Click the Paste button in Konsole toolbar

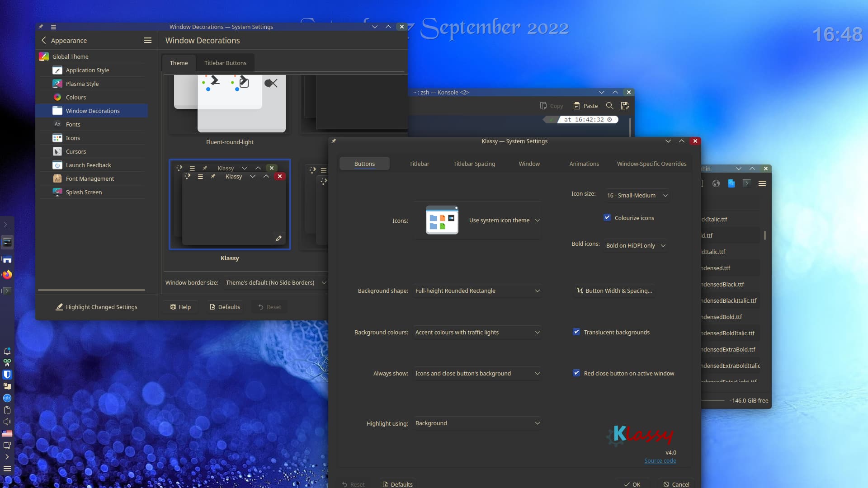[x=585, y=106]
